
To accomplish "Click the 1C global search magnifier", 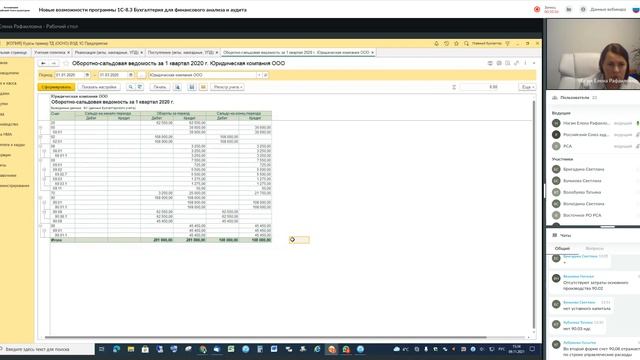I will coord(466,43).
